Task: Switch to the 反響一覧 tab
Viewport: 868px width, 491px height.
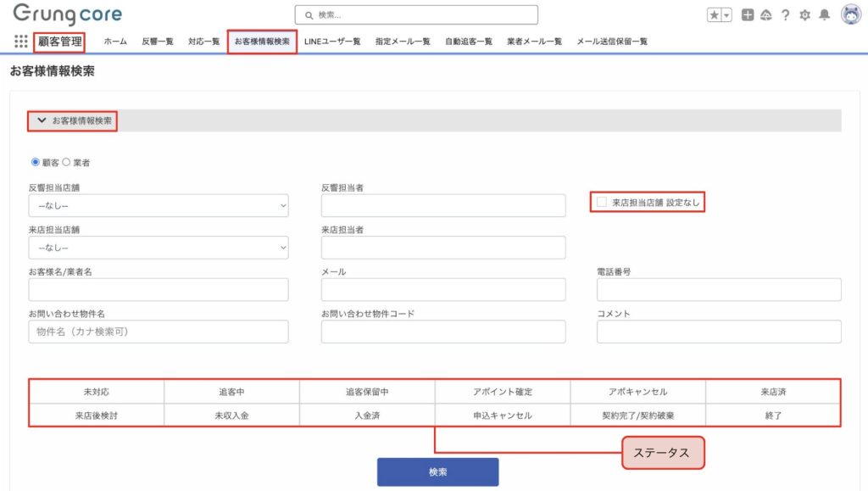Action: [158, 42]
